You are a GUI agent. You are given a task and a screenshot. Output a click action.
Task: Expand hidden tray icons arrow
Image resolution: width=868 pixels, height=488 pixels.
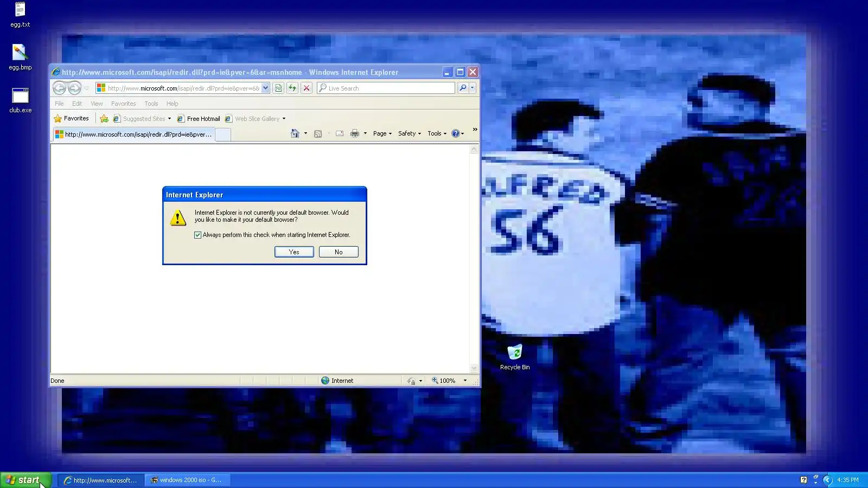[x=827, y=480]
